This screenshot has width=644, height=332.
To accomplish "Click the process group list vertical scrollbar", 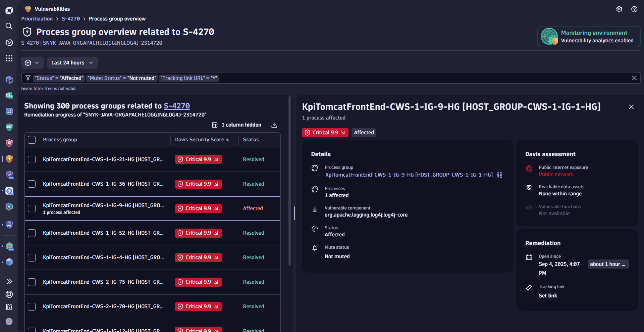I will tap(290, 181).
